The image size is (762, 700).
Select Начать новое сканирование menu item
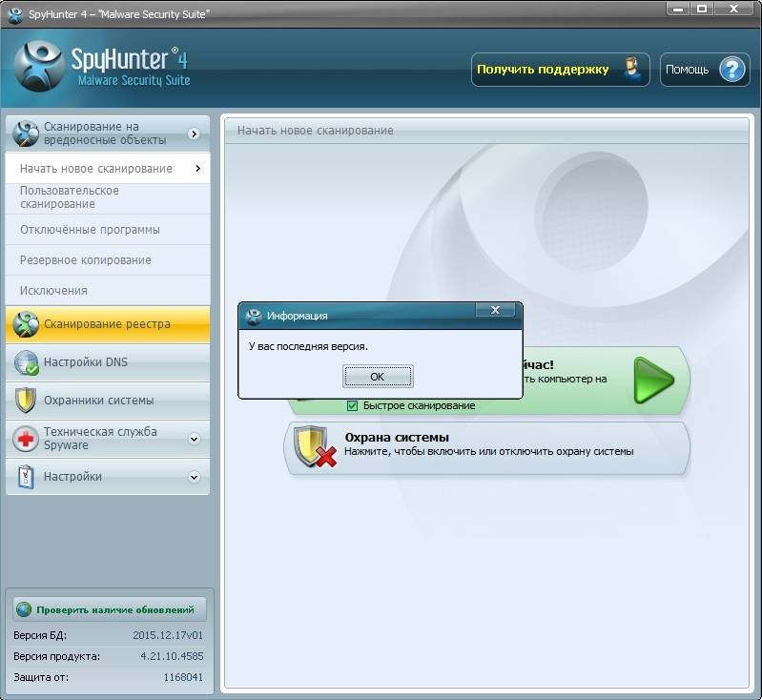coord(108,168)
